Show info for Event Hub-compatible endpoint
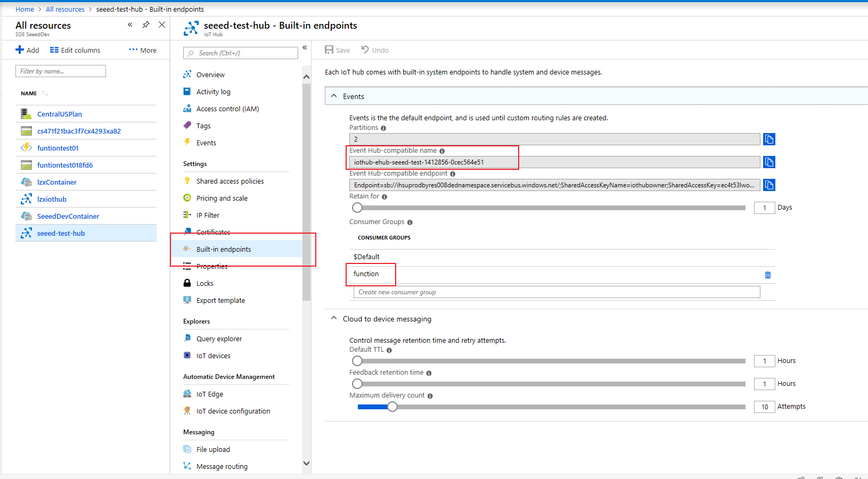868x479 pixels. [x=453, y=174]
